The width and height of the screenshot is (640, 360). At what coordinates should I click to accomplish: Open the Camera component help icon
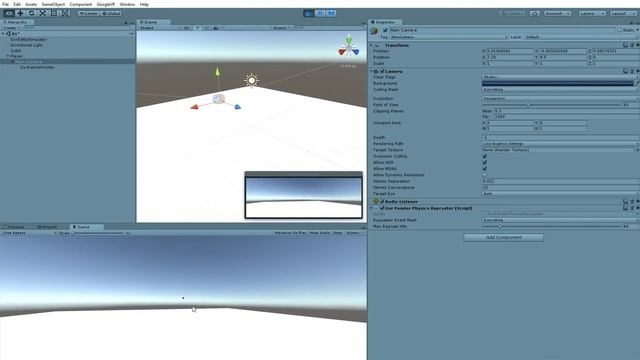point(625,71)
